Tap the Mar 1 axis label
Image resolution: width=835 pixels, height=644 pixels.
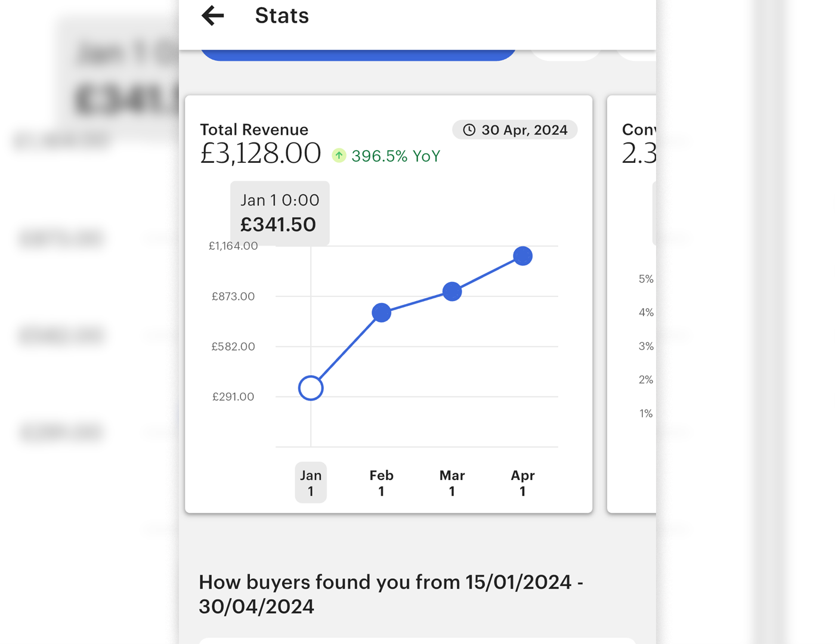(452, 482)
